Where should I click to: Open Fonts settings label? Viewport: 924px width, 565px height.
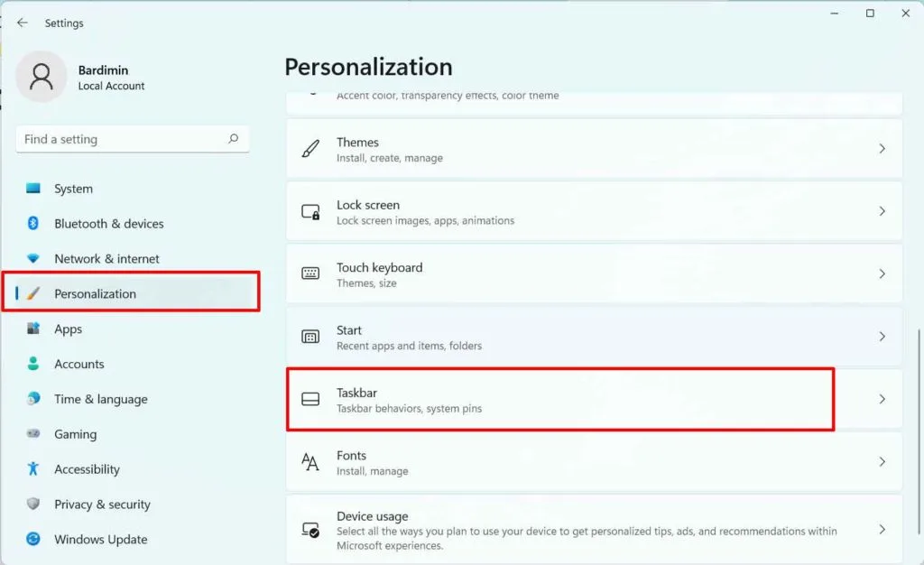coord(351,456)
